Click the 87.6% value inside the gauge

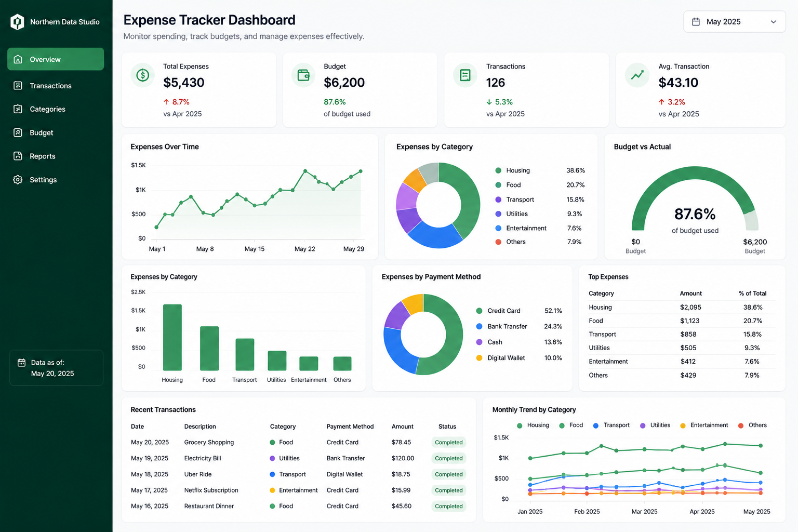pyautogui.click(x=695, y=214)
